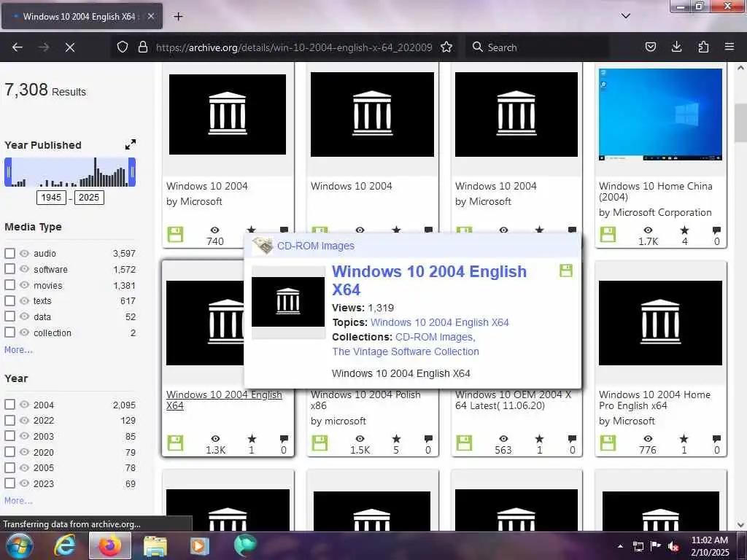Open the Pocket save icon
747x560 pixels.
click(650, 47)
